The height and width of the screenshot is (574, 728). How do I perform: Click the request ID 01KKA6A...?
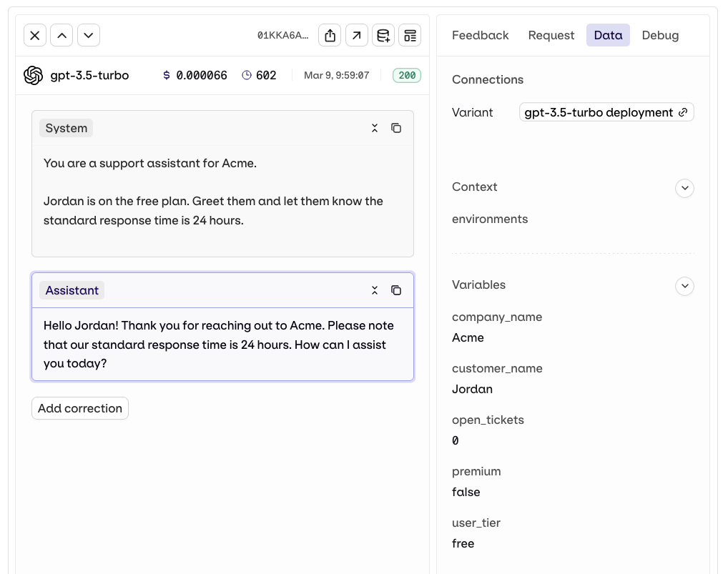click(282, 35)
